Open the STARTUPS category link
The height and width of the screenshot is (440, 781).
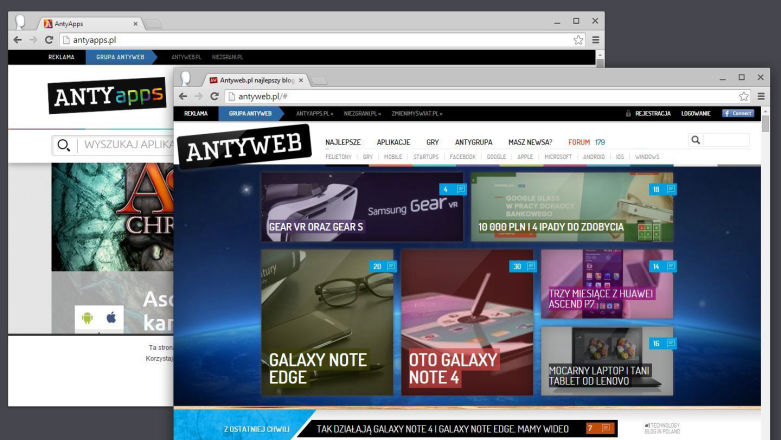coord(426,156)
